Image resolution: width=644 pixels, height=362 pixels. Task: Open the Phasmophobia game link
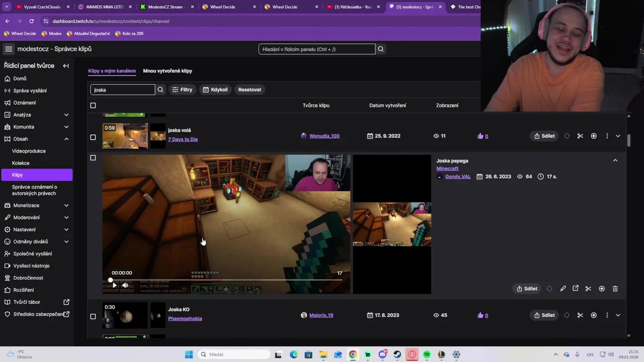(185, 318)
